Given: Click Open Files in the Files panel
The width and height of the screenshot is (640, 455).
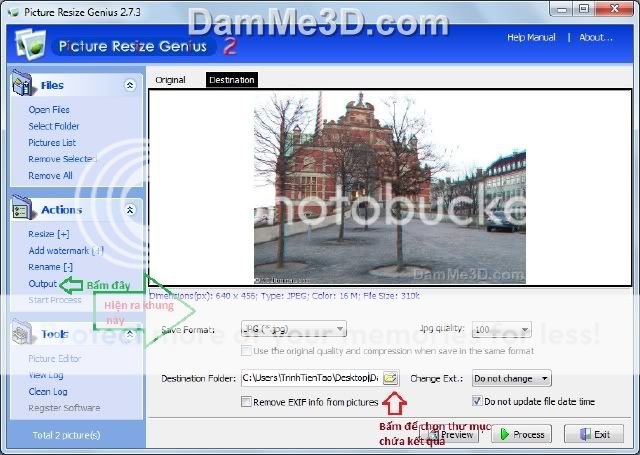Looking at the screenshot, I should pyautogui.click(x=49, y=110).
